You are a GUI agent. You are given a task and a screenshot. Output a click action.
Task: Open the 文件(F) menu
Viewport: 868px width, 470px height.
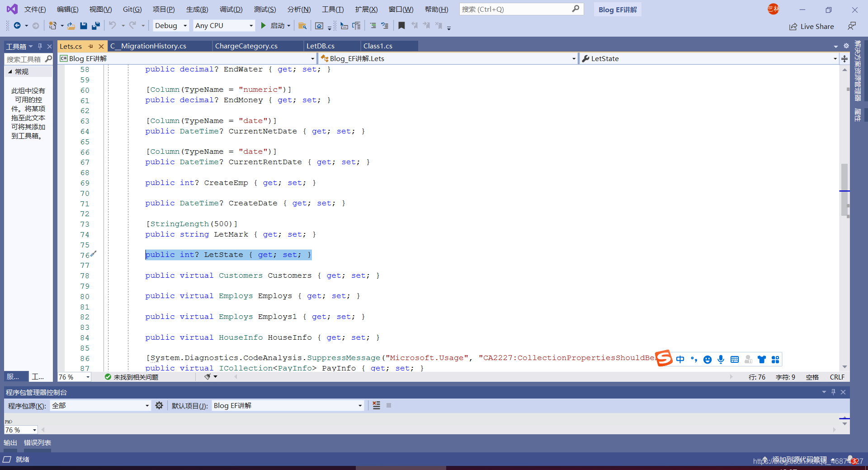tap(35, 9)
